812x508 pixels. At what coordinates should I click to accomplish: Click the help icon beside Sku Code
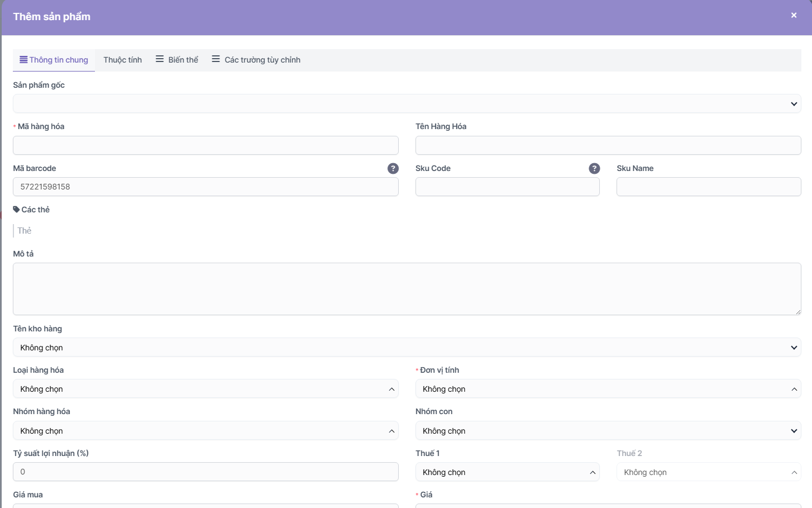tap(594, 168)
